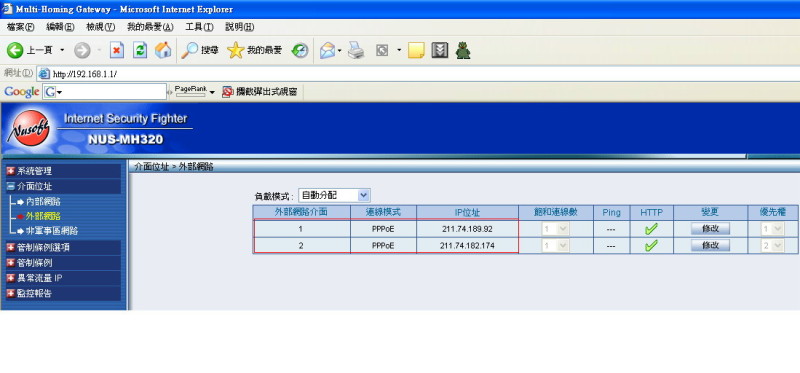Click the address bar showing http://192.168.1.1/

[418, 74]
